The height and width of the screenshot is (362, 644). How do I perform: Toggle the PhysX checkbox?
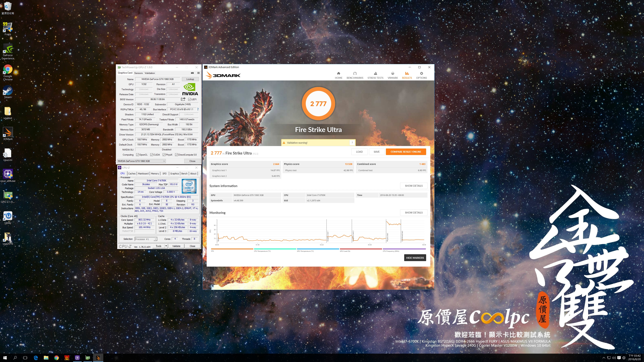click(164, 155)
